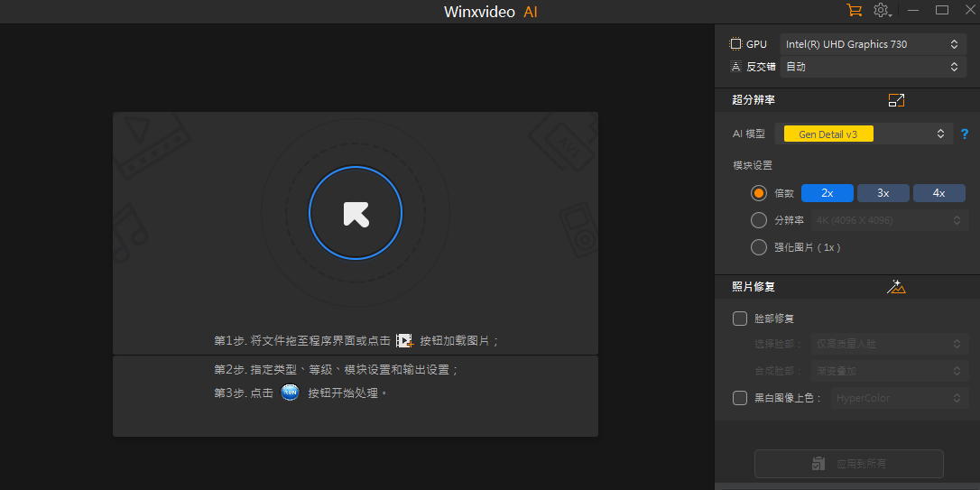Image resolution: width=980 pixels, height=490 pixels.
Task: Select the 强化图片 (1x) radio option
Action: pyautogui.click(x=759, y=247)
